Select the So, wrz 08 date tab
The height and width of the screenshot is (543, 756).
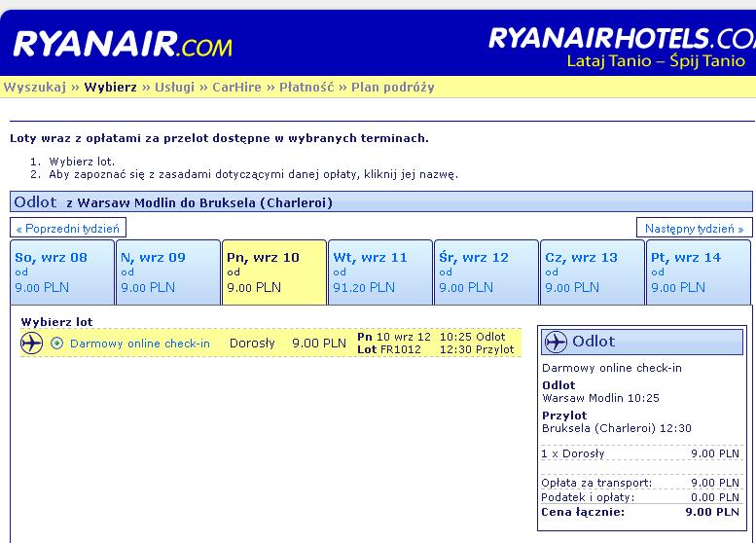click(x=62, y=272)
